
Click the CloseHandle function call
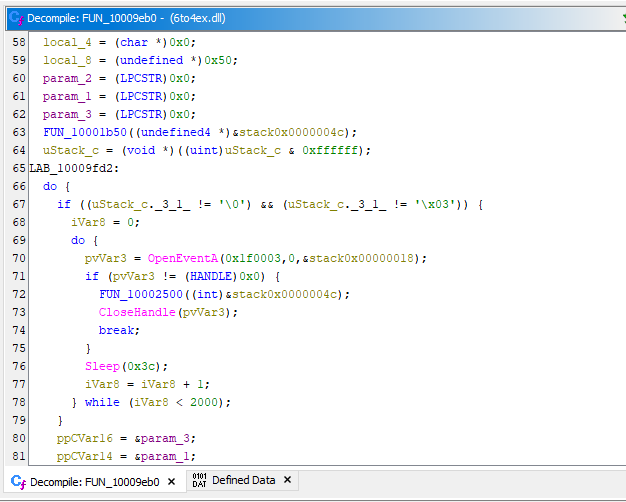pos(138,312)
